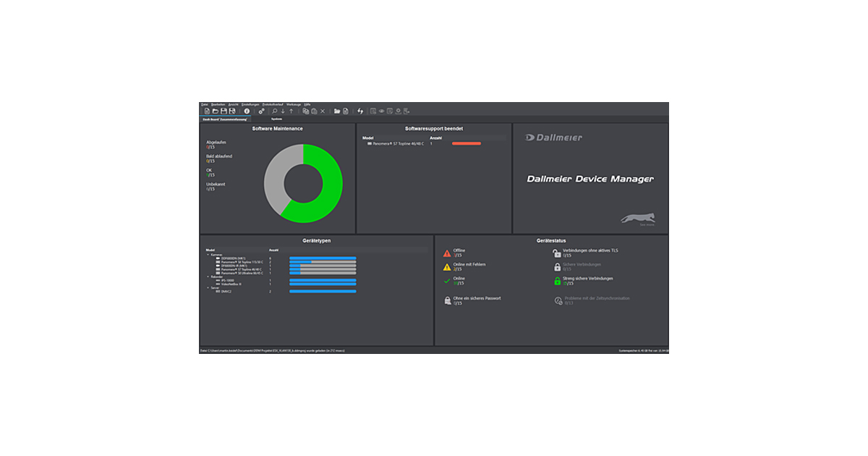Screen dimensions: 868x456
Task: Click the Anzahl column header in Softwaresupport beendet
Action: click(x=435, y=138)
